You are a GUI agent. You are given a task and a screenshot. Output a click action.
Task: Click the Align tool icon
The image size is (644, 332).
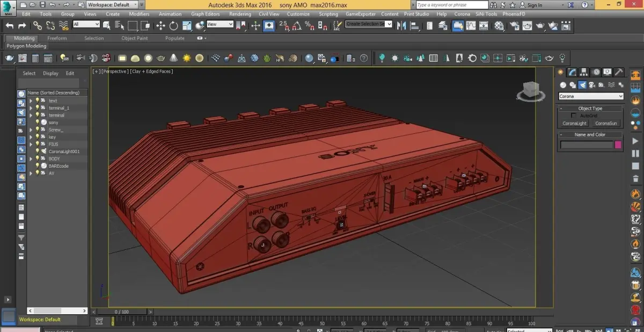(416, 25)
